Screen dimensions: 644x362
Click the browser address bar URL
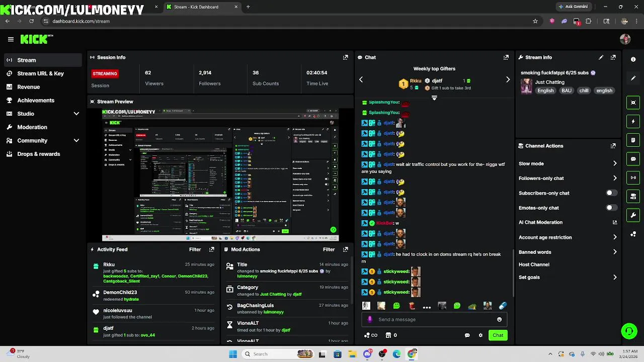[x=81, y=21]
